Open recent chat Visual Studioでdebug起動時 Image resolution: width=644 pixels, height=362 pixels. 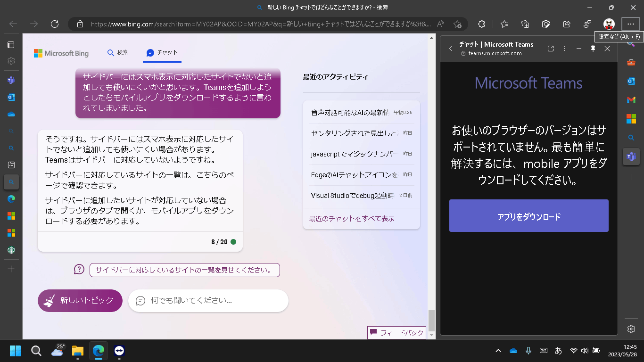[362, 195]
